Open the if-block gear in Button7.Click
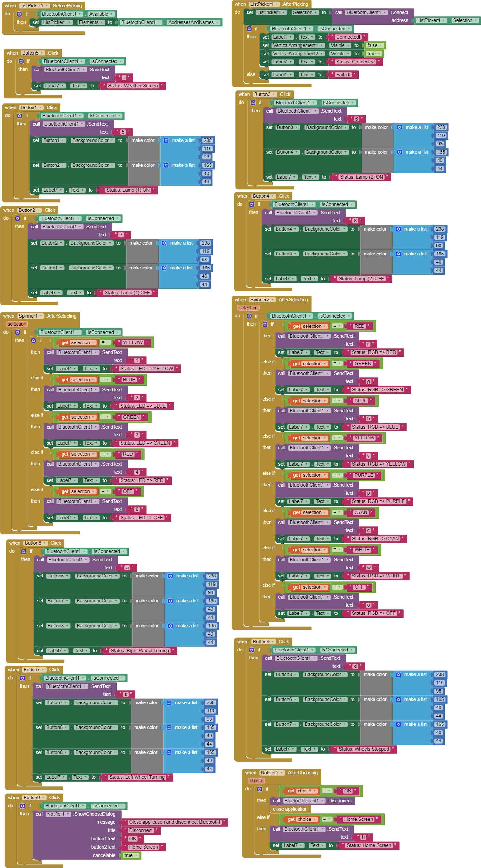The image size is (481, 868). tap(22, 678)
